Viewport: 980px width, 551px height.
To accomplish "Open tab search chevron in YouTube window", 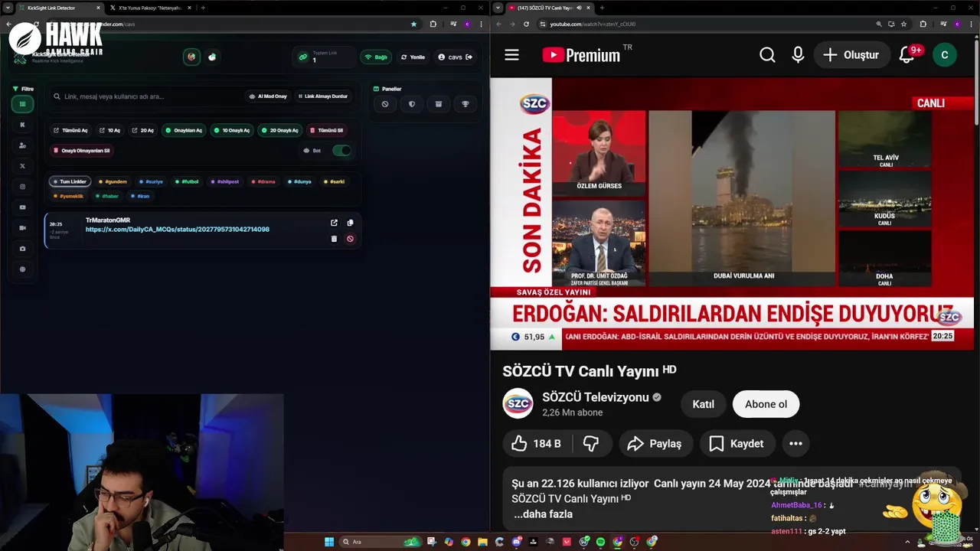I will tap(498, 8).
